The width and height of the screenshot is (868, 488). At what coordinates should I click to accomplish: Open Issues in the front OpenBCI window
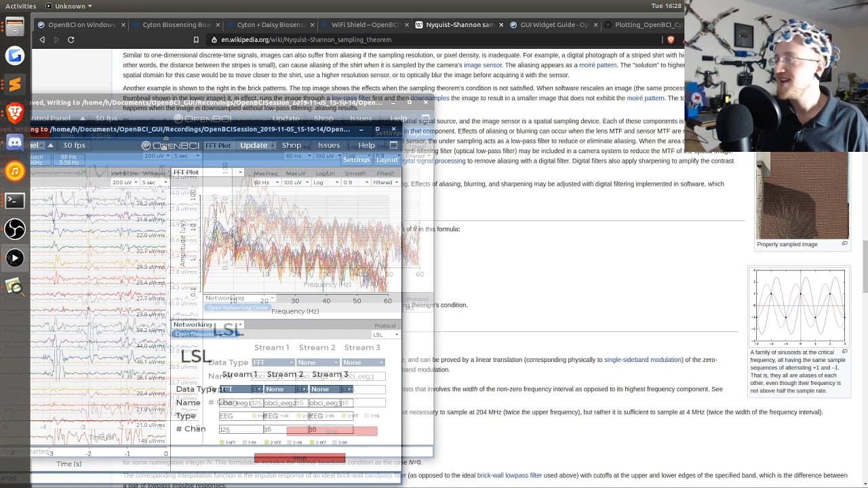(329, 145)
